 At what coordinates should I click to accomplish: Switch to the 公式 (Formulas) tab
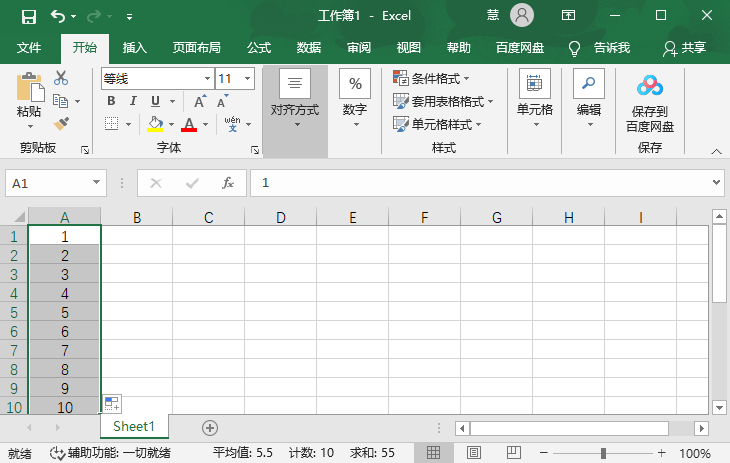(259, 48)
